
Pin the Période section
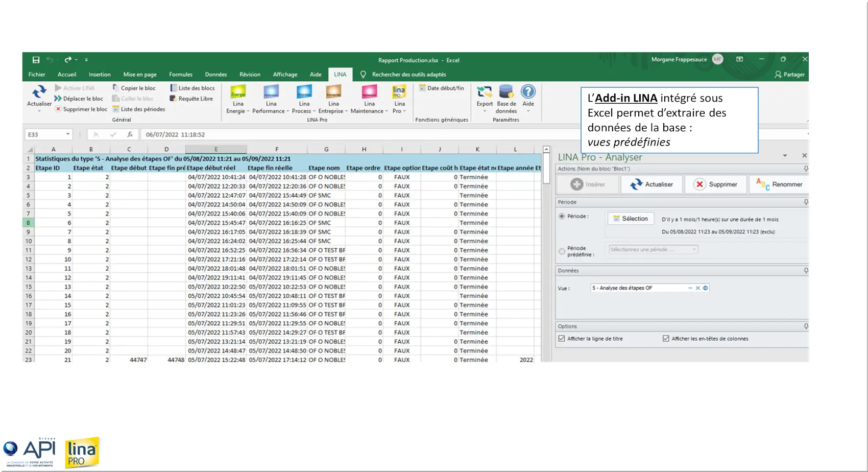(806, 202)
